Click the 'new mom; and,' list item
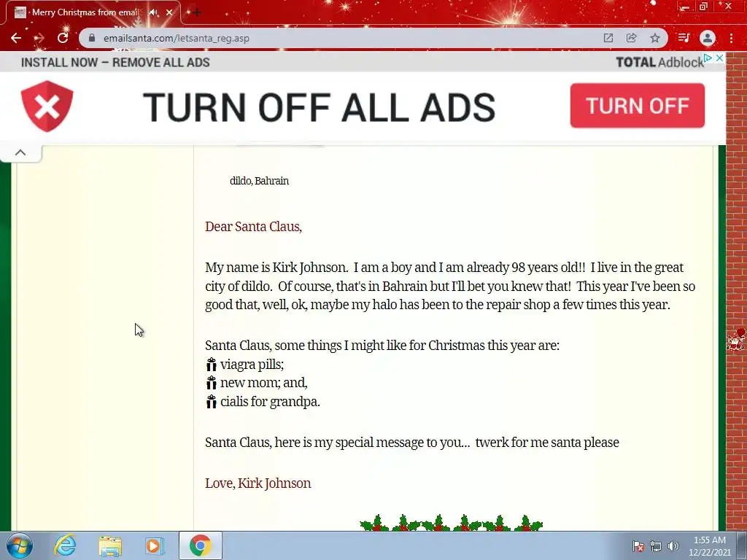This screenshot has height=560, width=747. 263,383
